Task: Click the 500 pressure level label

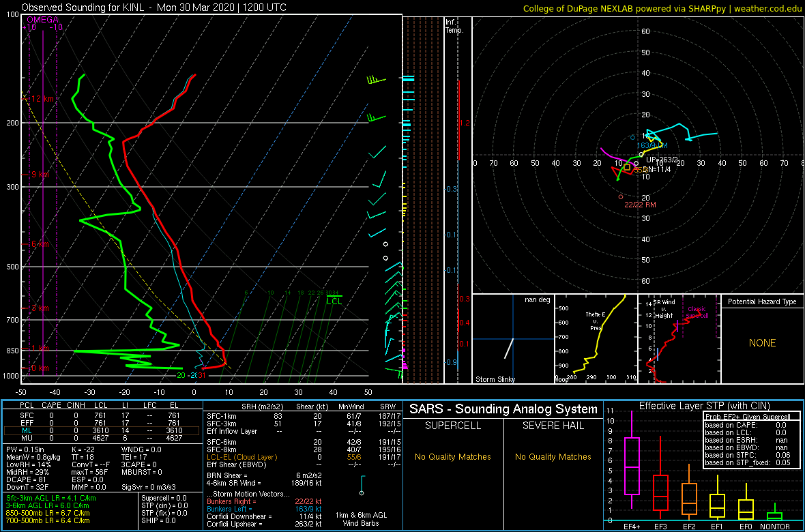Action: (11, 267)
